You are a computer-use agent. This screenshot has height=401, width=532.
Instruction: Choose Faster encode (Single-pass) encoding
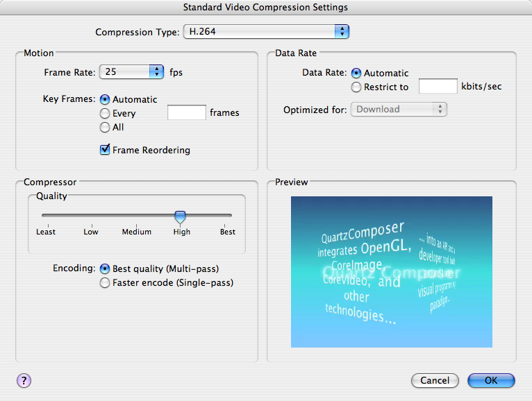[x=106, y=282]
